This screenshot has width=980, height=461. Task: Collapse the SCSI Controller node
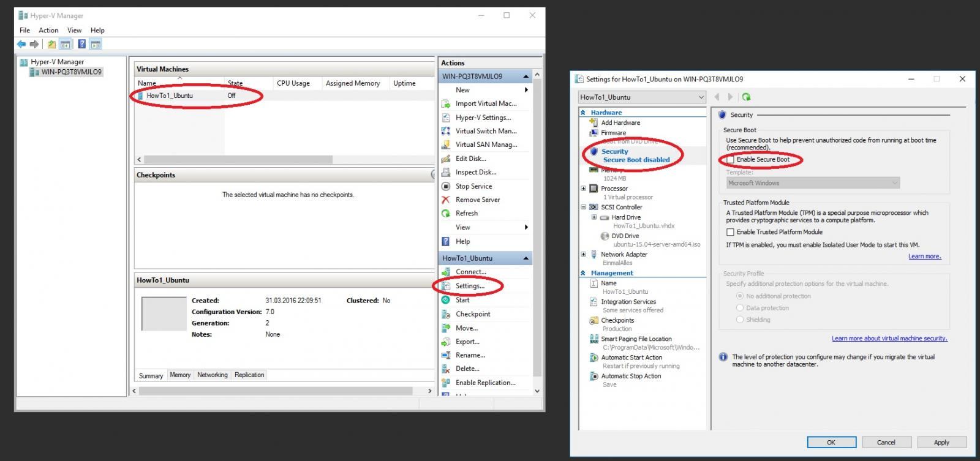click(x=583, y=207)
